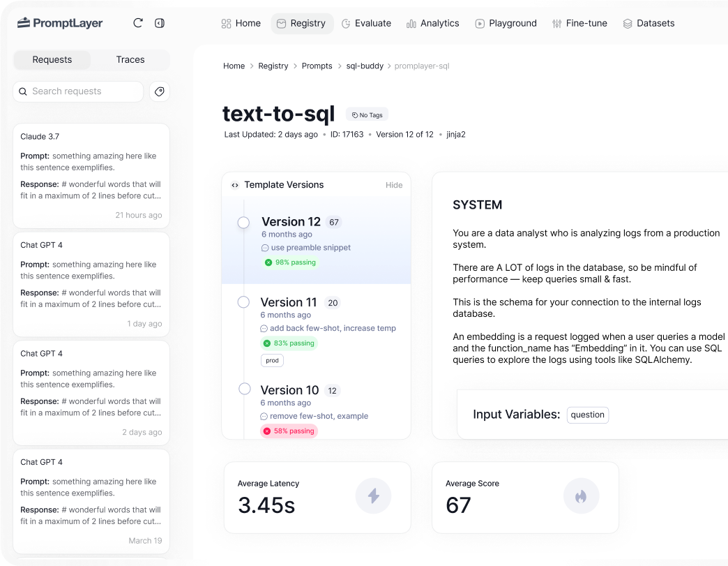728x566 pixels.
Task: Click the SYSTEM heading in the prompt
Action: (x=477, y=205)
